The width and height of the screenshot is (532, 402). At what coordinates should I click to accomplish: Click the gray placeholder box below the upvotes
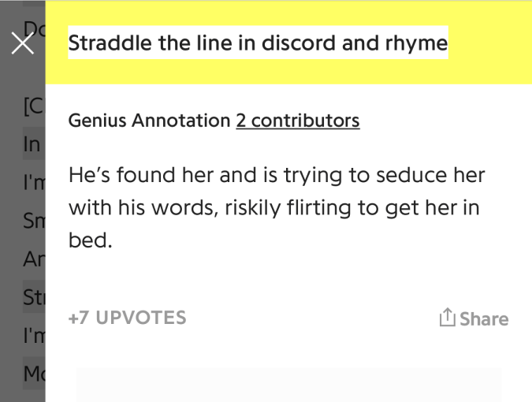tap(288, 385)
